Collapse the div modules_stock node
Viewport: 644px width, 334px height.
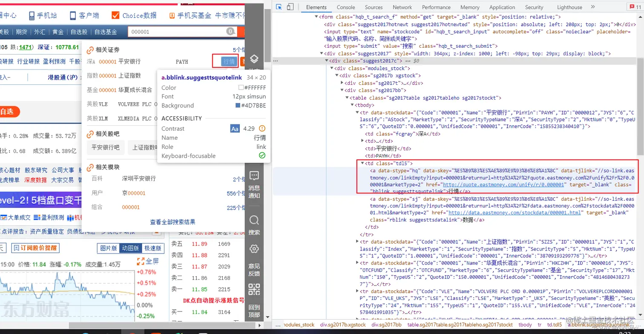click(x=332, y=68)
